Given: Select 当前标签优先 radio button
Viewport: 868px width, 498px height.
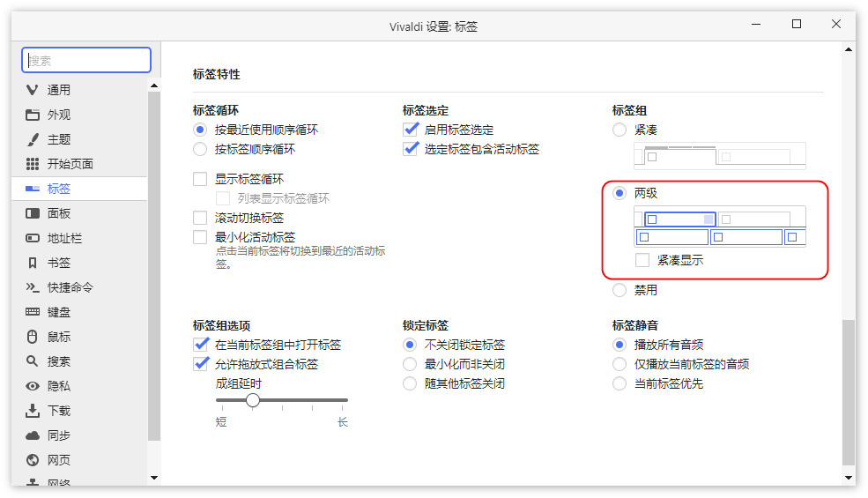Looking at the screenshot, I should pyautogui.click(x=619, y=383).
